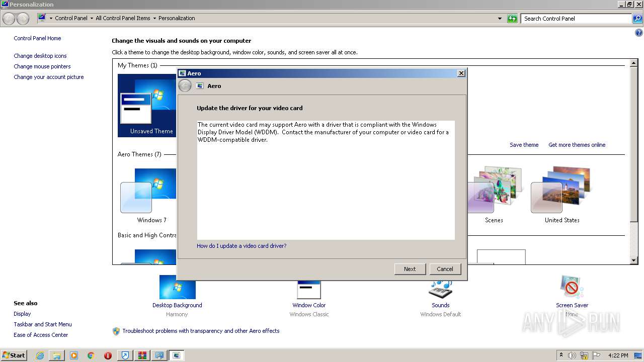Open 'How do I update a video card driver?' link

[242, 246]
